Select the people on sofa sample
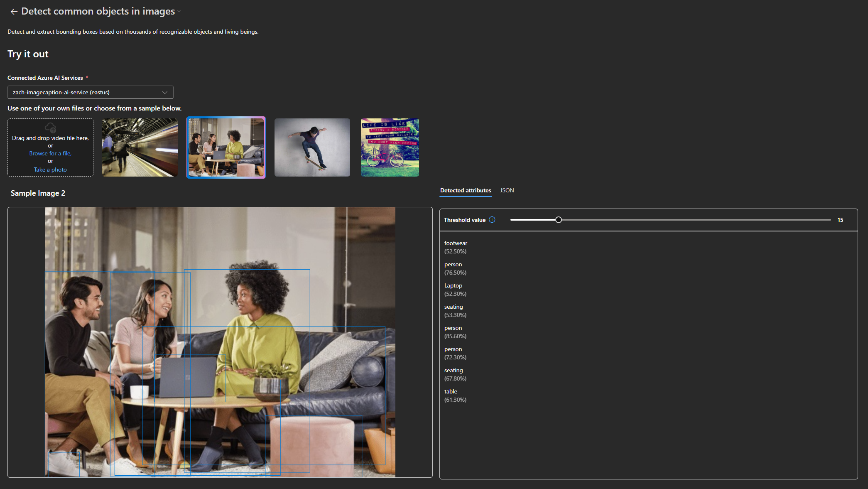Screen dimensions: 868x489 pos(226,147)
